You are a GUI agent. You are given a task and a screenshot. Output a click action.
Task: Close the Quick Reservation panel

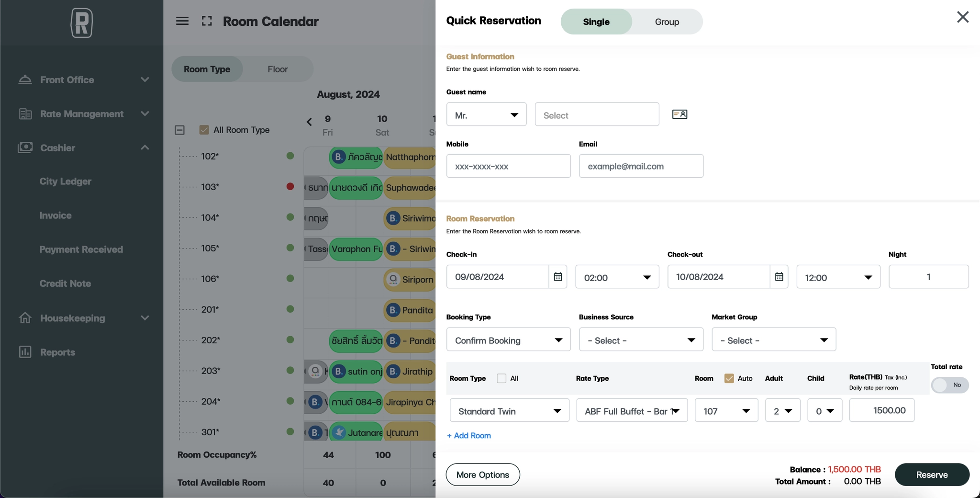(x=962, y=17)
